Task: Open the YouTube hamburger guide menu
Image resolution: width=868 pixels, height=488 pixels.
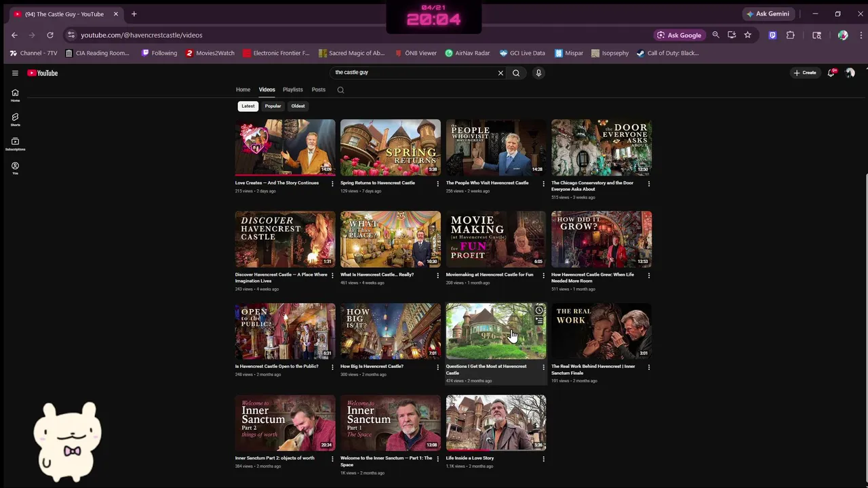Action: (x=15, y=73)
